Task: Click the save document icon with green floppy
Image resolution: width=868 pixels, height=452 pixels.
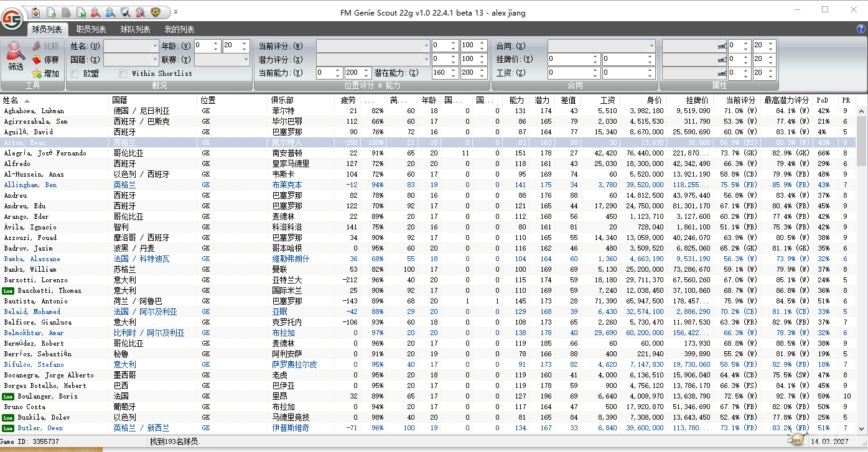Action: (80, 12)
